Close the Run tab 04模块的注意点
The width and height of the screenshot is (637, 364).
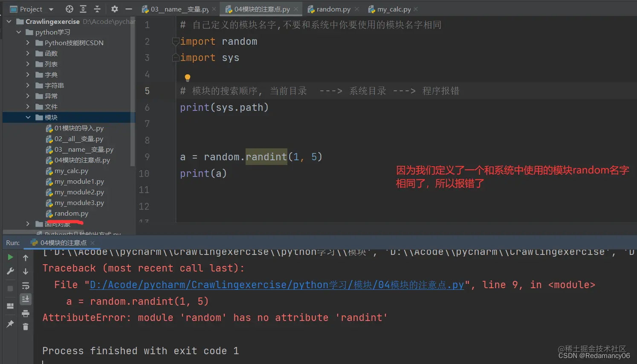[x=93, y=243]
